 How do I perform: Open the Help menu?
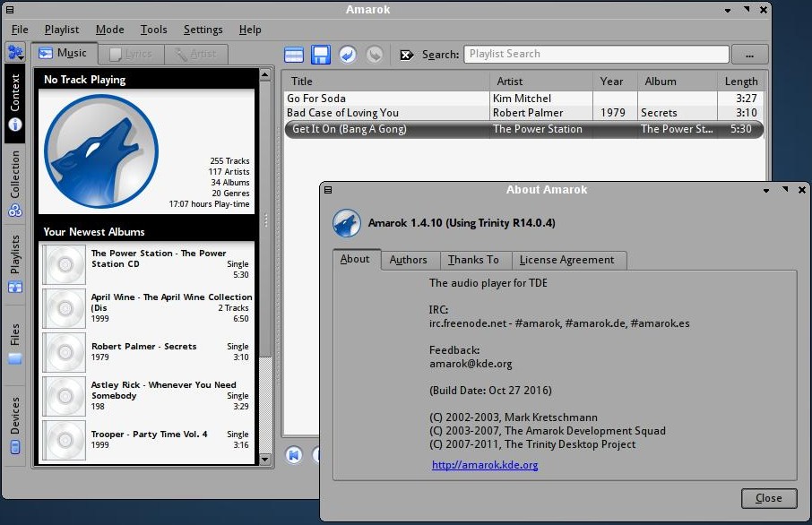click(250, 30)
